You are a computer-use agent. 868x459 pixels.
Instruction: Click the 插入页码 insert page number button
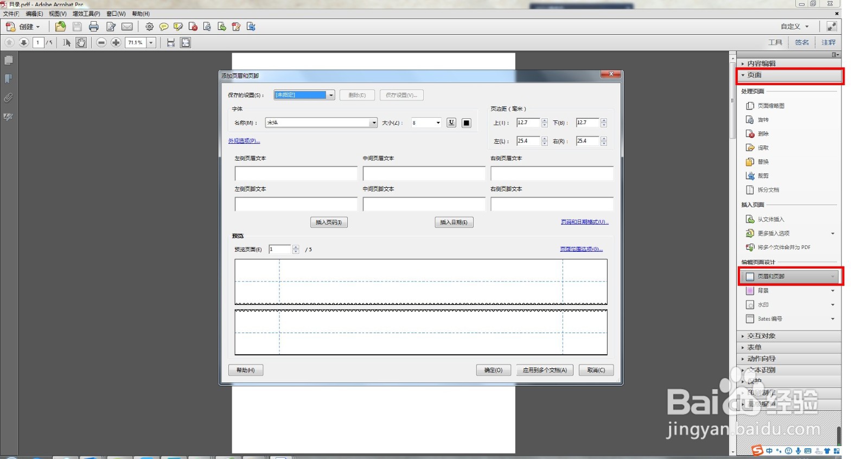pyautogui.click(x=329, y=222)
